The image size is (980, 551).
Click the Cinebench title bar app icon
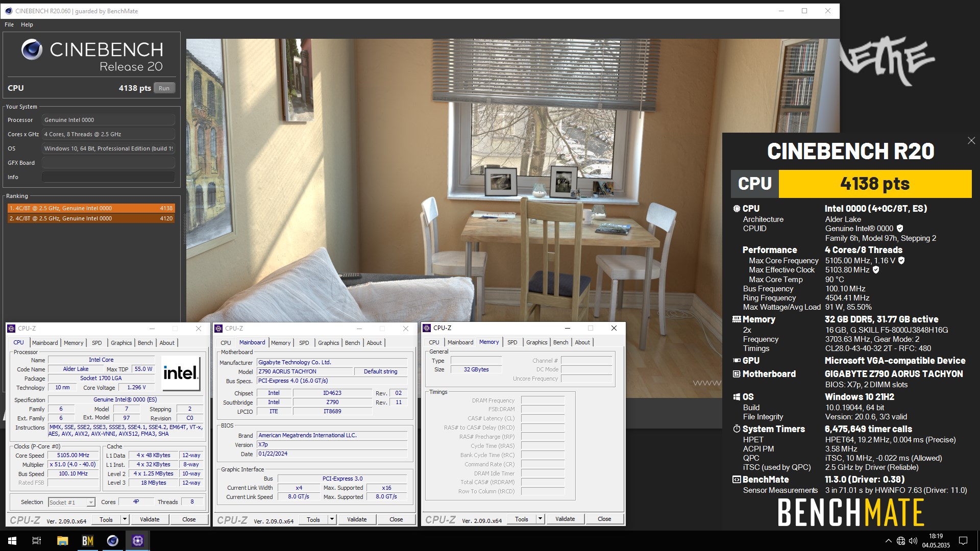(x=9, y=11)
